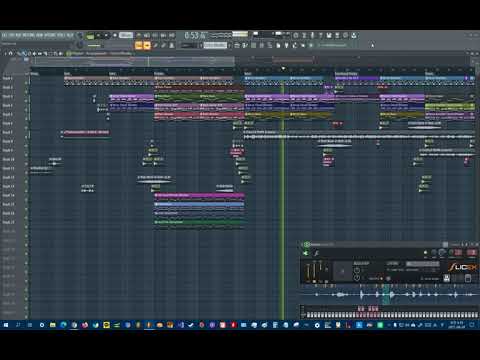Click the Slicex X/Y modulation pad
Image resolution: width=480 pixels, height=360 pixels.
coord(343,272)
